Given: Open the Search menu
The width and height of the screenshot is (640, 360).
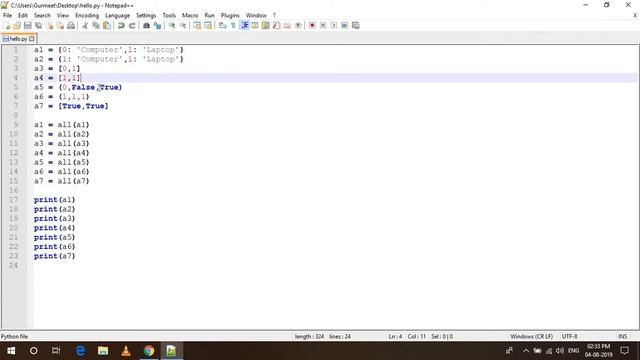Looking at the screenshot, I should point(42,15).
